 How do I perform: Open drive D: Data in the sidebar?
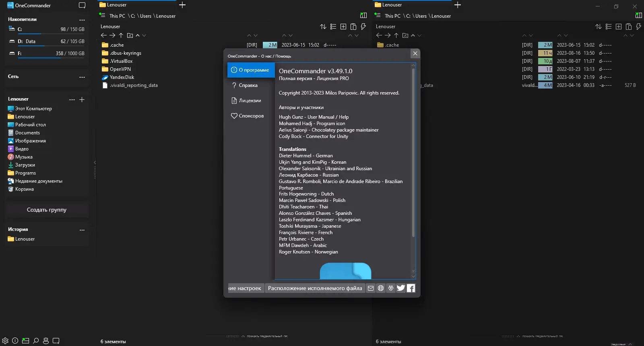coord(47,42)
